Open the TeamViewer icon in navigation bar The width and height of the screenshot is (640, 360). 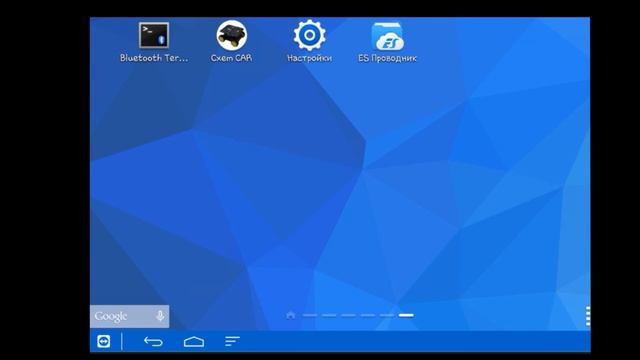(x=104, y=341)
